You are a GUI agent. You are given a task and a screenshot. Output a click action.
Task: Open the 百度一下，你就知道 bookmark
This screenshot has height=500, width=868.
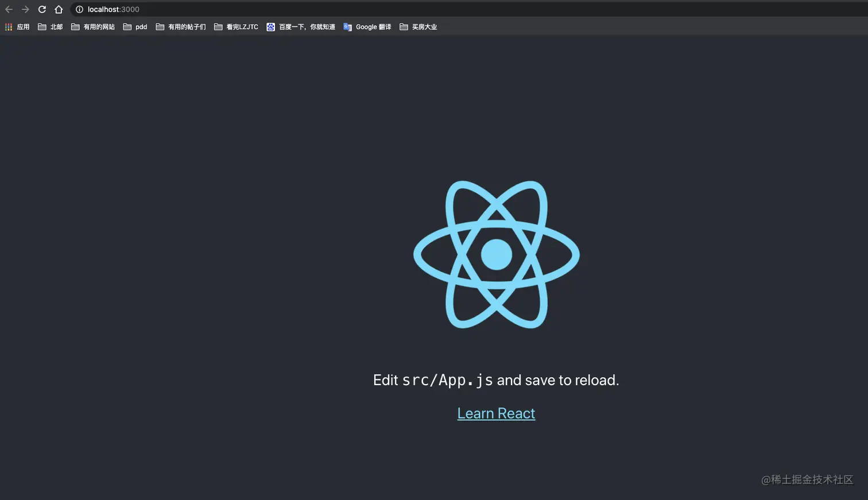301,27
